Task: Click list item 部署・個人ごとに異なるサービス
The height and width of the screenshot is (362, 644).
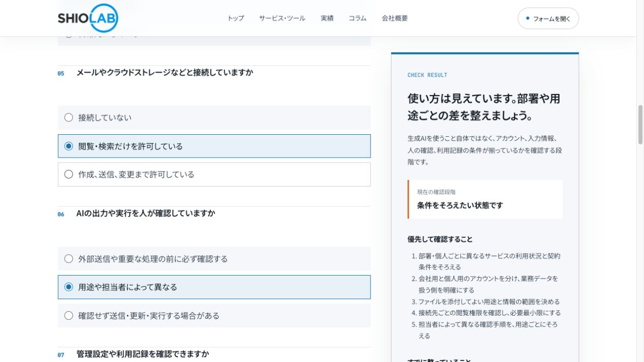Action: [489, 261]
